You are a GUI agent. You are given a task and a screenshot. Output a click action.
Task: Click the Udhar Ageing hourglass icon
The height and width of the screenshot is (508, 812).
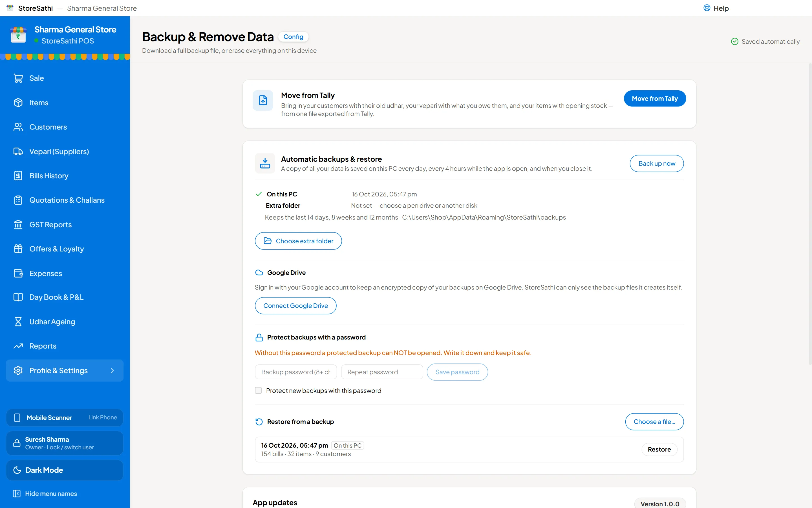tap(18, 321)
